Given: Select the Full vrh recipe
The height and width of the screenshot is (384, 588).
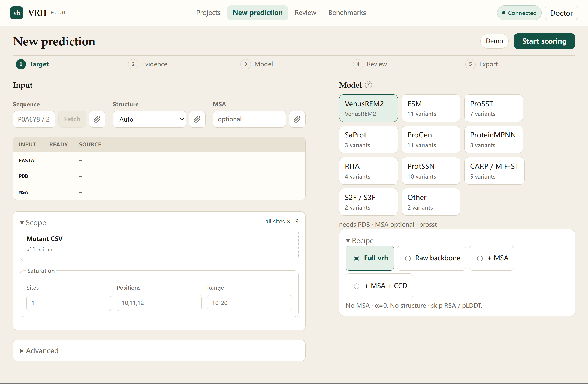Looking at the screenshot, I should pos(370,258).
